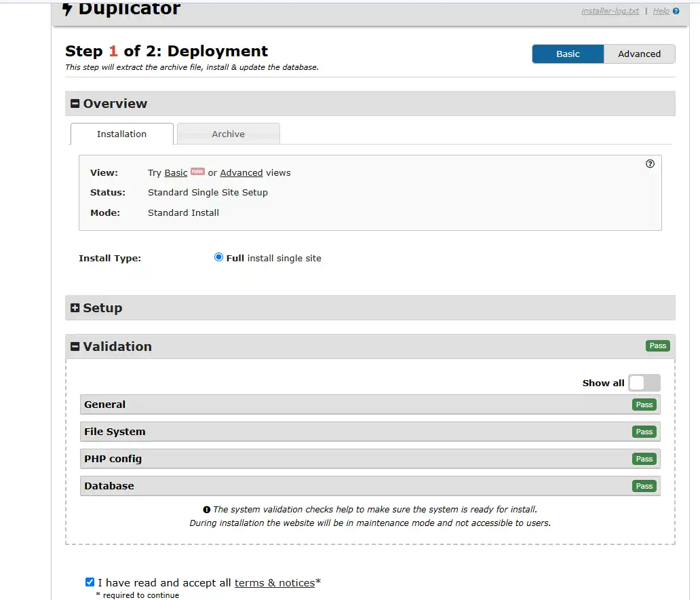
Task: Click the 'new' badge next to Basic
Action: pos(197,172)
